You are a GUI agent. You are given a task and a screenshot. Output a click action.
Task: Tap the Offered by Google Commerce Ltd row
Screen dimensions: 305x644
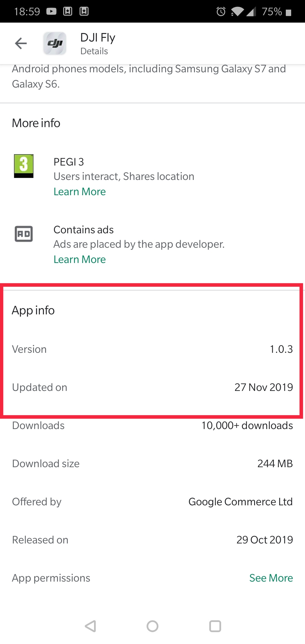pos(152,502)
